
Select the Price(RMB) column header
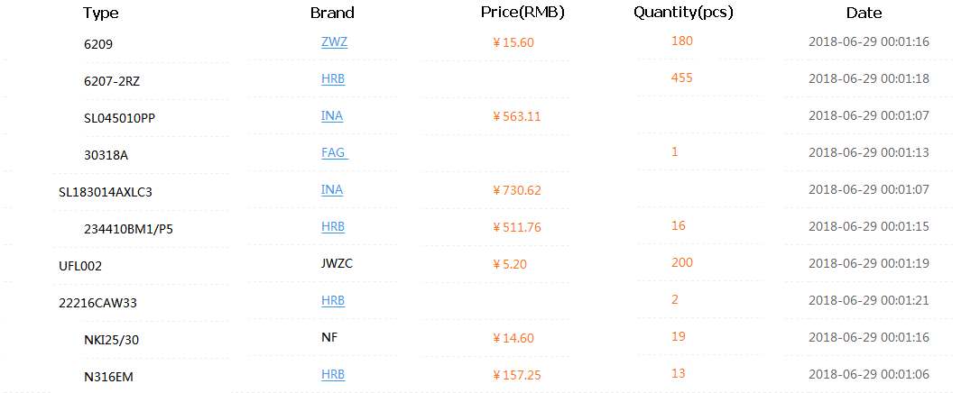pos(522,13)
